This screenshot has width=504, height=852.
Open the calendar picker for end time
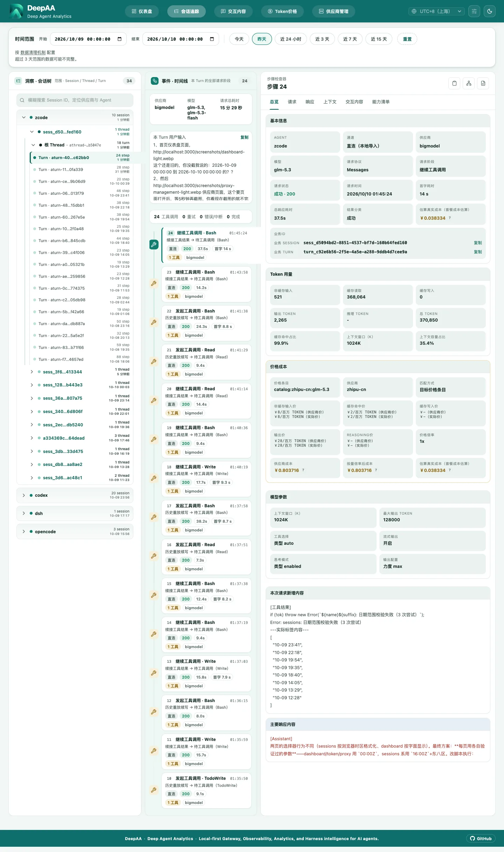[212, 39]
